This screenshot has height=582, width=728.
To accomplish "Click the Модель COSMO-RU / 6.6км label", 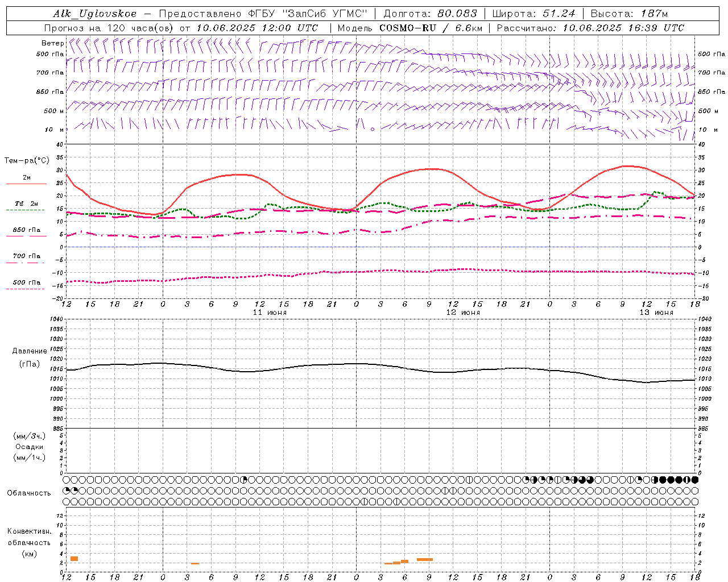I will 409,28.
